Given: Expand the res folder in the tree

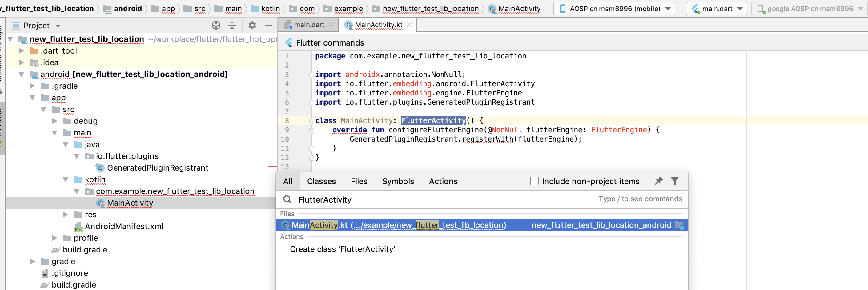Looking at the screenshot, I should coord(65,215).
